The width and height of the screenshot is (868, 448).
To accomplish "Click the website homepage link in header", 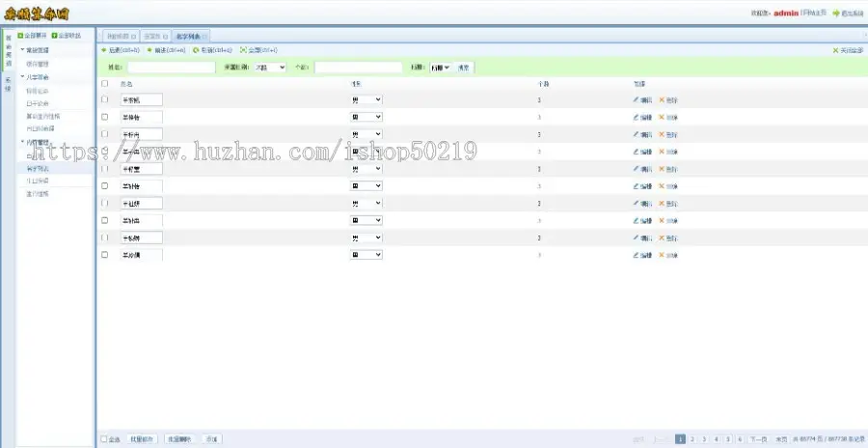I will click(x=813, y=13).
